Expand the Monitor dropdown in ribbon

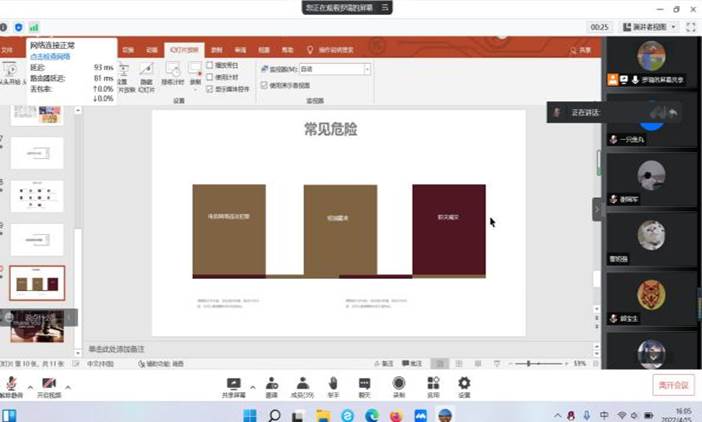tap(366, 69)
